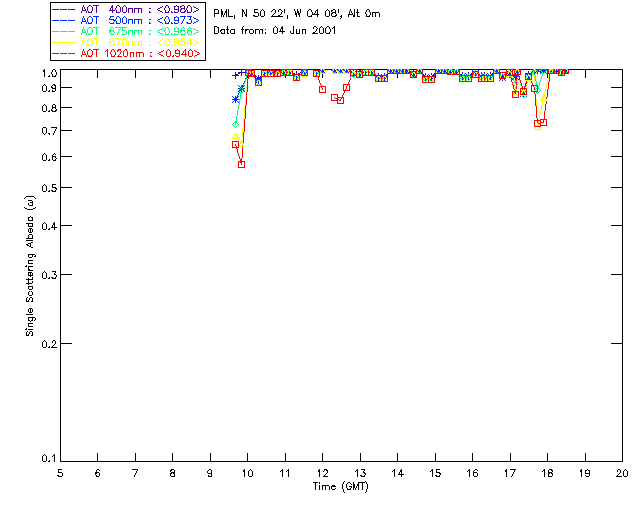Click the Time (GMT) axis label
Viewport: 640px width, 512px height.
[340, 487]
